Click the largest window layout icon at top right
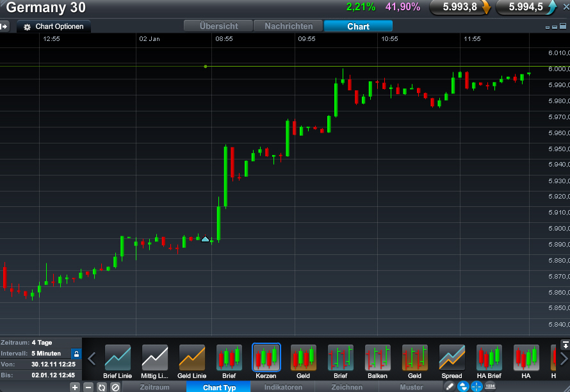The image size is (570, 392). click(563, 26)
